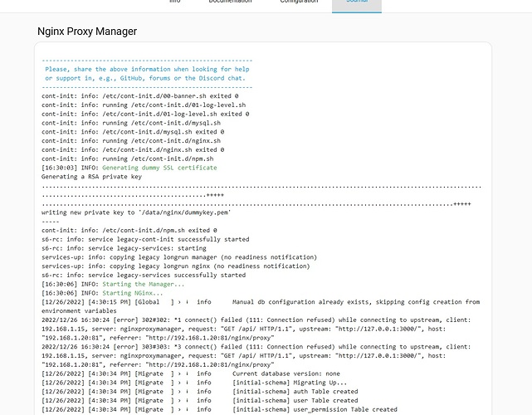This screenshot has height=415, width=532.
Task: Click the highlighted active tab with blue underline
Action: (x=357, y=5)
